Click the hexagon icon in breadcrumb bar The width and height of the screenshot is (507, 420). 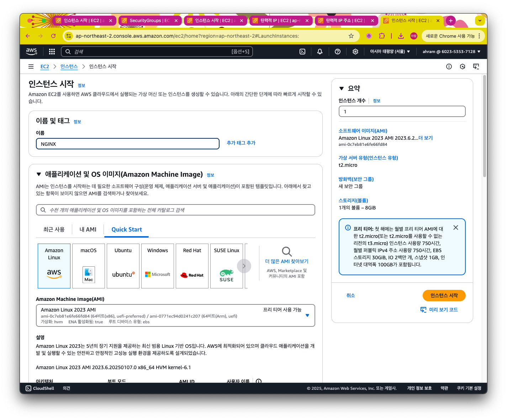point(463,67)
